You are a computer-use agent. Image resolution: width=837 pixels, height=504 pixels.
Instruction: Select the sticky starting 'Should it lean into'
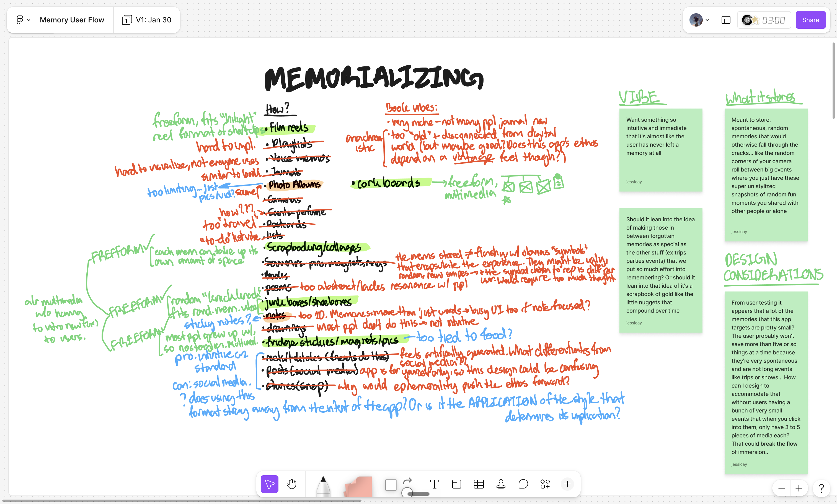(661, 270)
